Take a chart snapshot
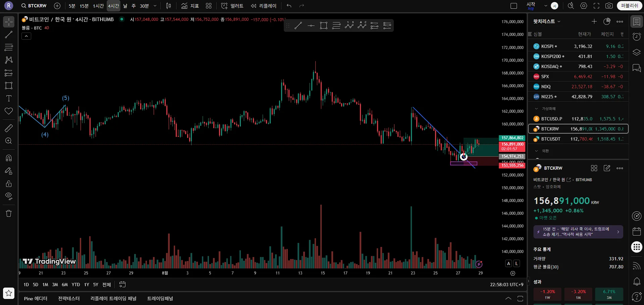Image resolution: width=644 pixels, height=305 pixels. tap(609, 6)
